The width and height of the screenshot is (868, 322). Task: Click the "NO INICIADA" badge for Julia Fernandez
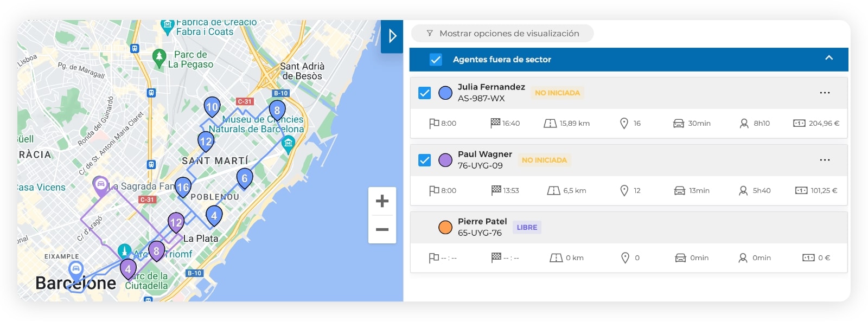point(557,93)
